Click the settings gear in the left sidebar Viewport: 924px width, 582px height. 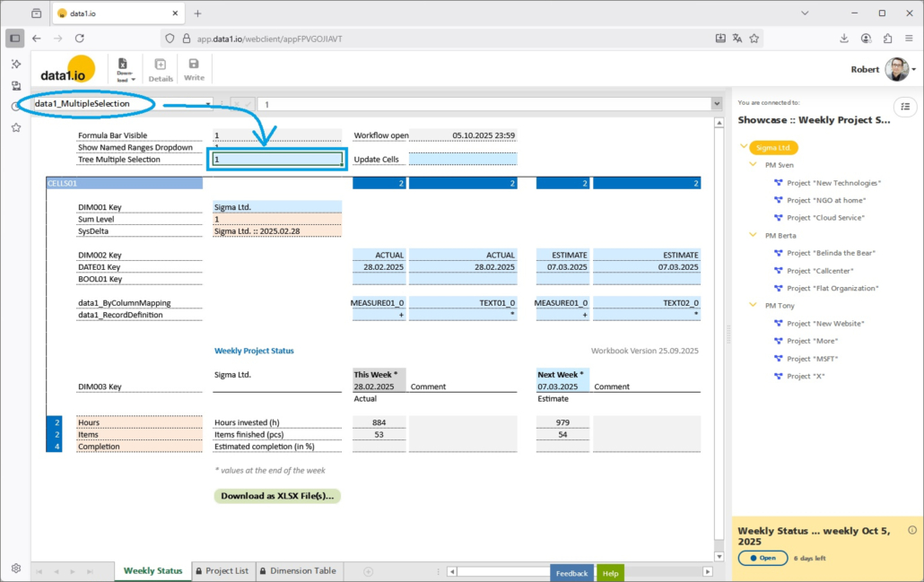coord(16,568)
